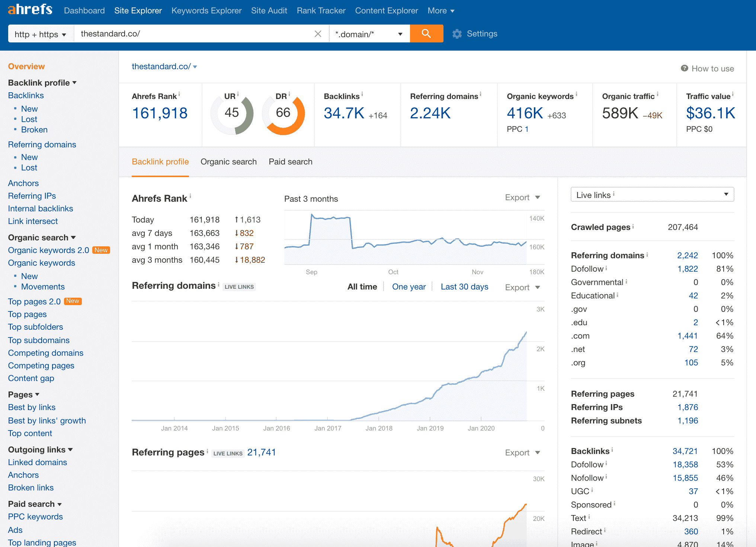Click the Ahrefs logo

pos(30,10)
